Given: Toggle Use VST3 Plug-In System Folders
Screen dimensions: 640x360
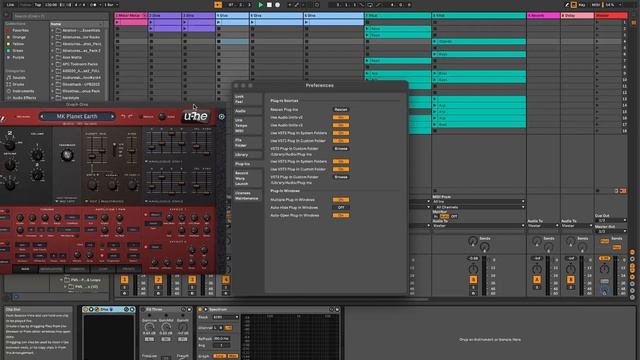Looking at the screenshot, I should (x=340, y=162).
